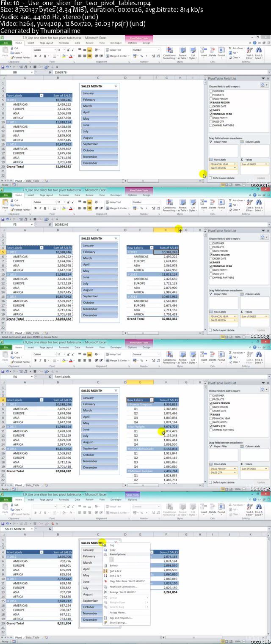Screen dimensions: 271x644
Task: Click the clear filter icon on the first frame's slicer header
Action: (116, 86)
